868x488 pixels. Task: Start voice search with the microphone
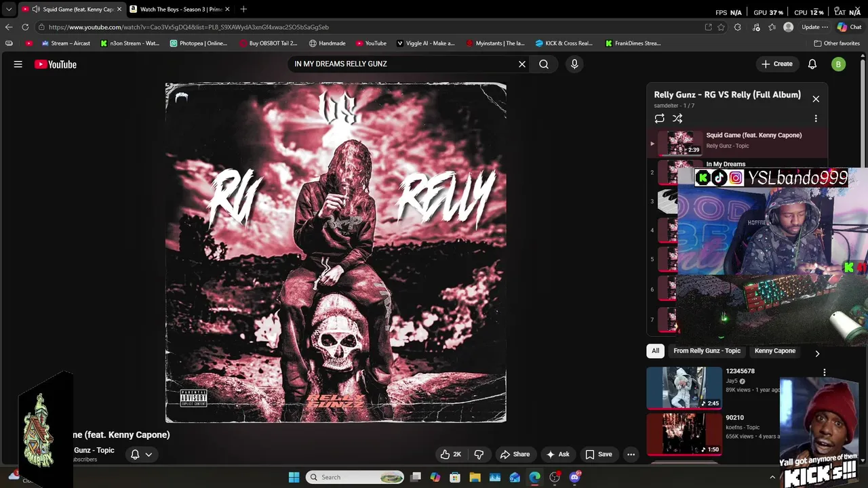point(574,64)
